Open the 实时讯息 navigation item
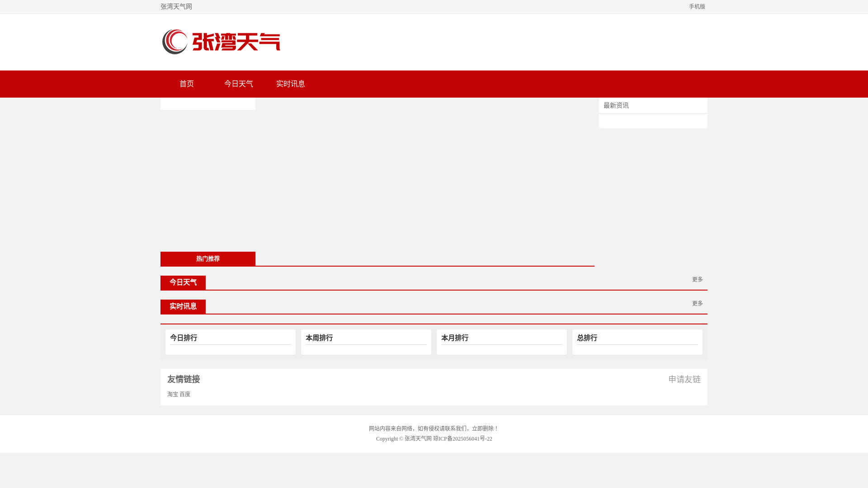868x488 pixels. tap(290, 84)
